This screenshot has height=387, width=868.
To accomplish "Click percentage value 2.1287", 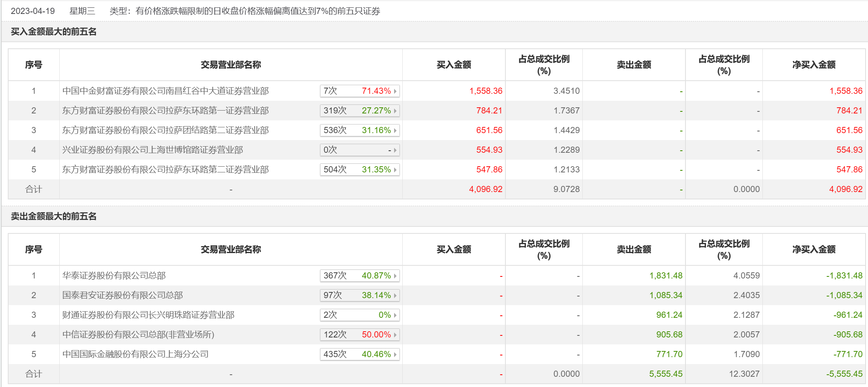I will click(x=746, y=315).
